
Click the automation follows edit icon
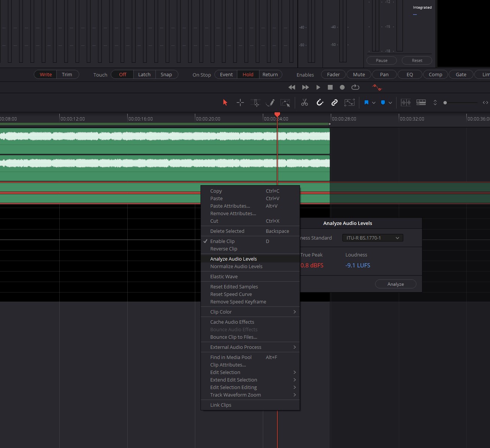pyautogui.click(x=350, y=103)
